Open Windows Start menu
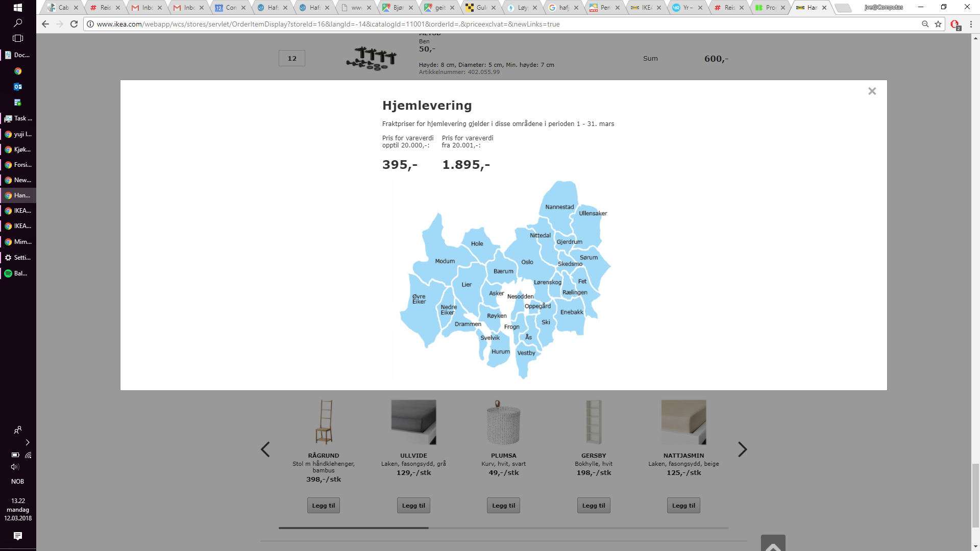The height and width of the screenshot is (551, 980). click(18, 8)
